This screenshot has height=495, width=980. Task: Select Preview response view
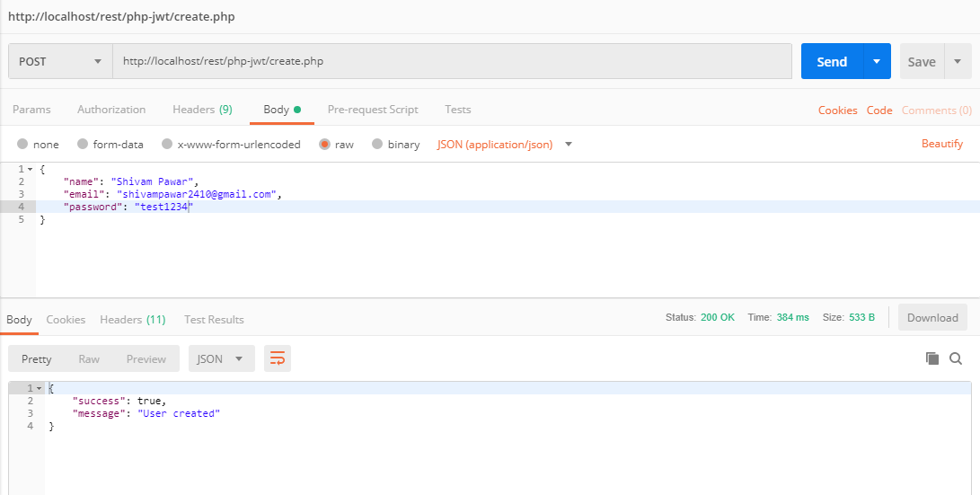pyautogui.click(x=146, y=358)
